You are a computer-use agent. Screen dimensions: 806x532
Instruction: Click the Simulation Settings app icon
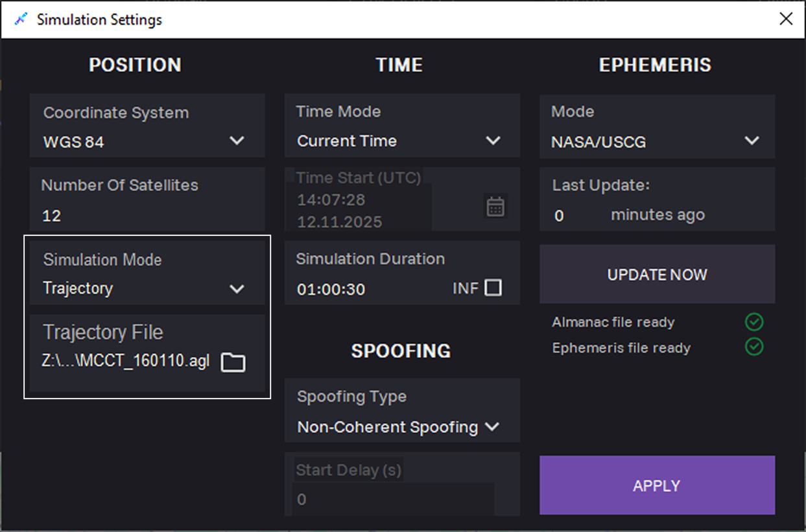point(20,19)
